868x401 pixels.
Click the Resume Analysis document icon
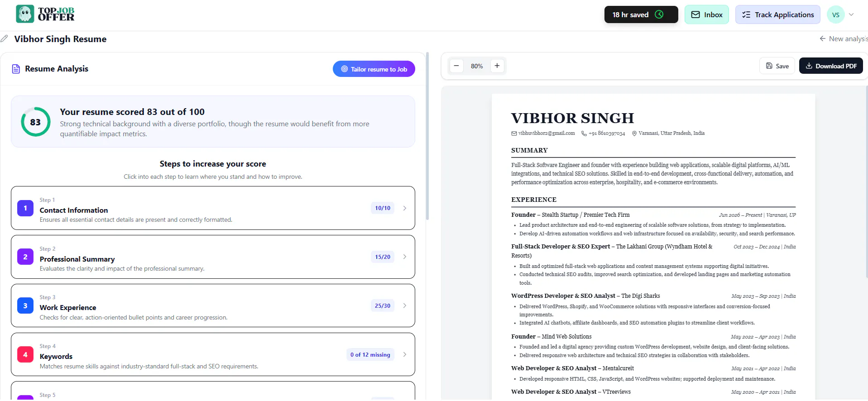tap(16, 69)
